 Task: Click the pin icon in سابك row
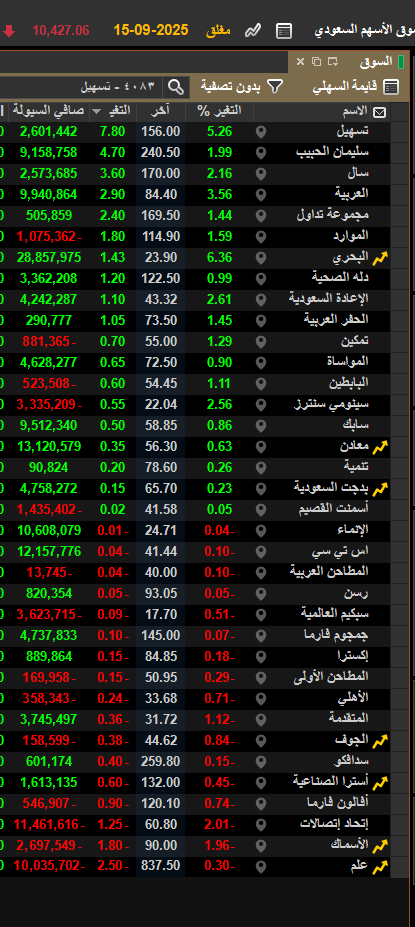pyautogui.click(x=261, y=426)
